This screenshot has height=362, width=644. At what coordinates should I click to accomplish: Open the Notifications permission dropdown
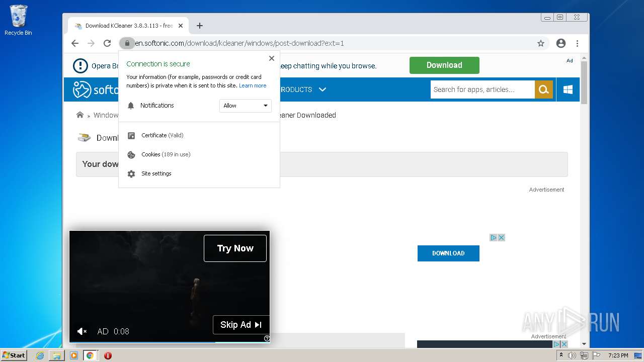point(246,106)
